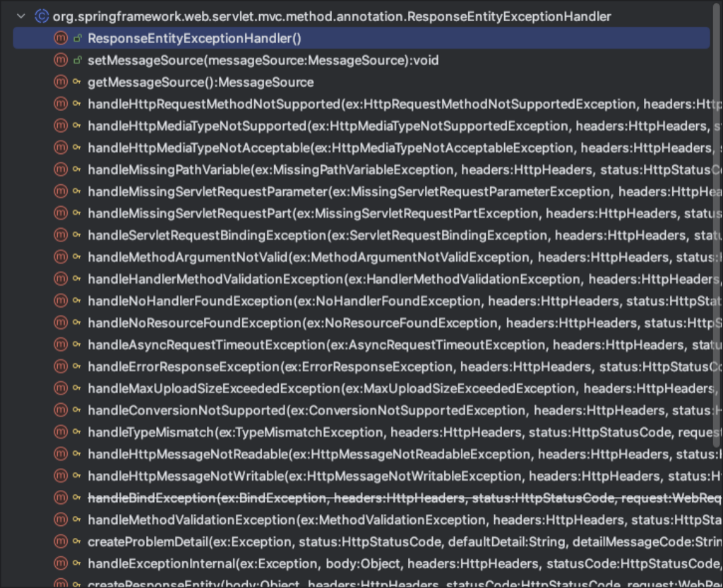The width and height of the screenshot is (723, 588).
Task: Select setMessageSource method row
Action: click(361, 60)
